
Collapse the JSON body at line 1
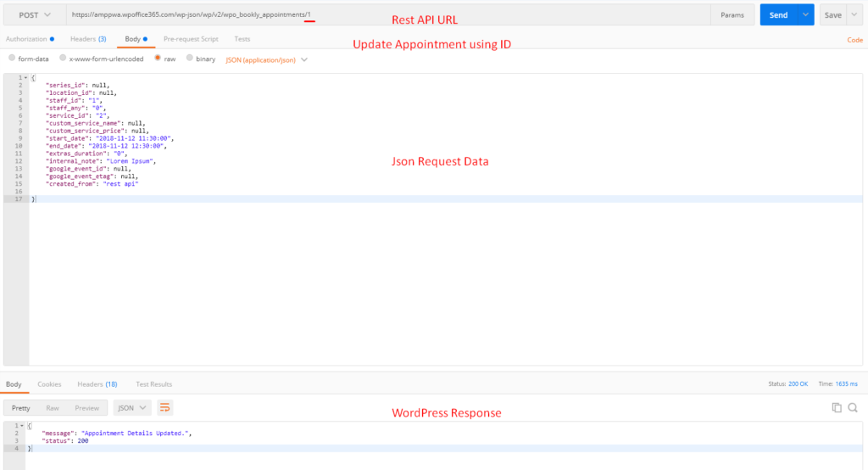point(25,77)
